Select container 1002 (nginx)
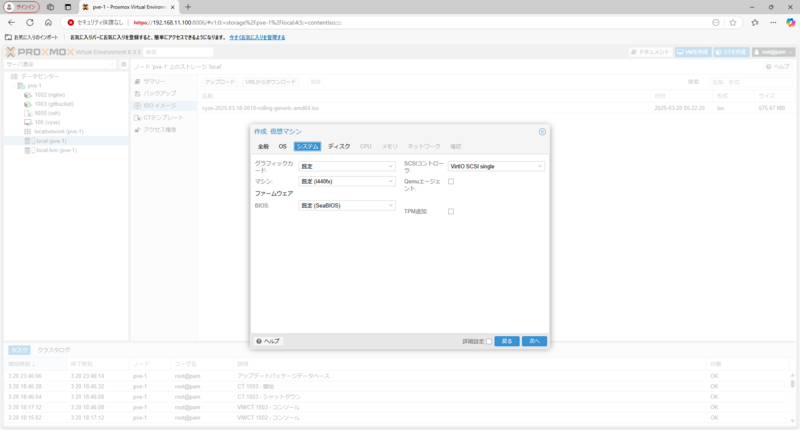 click(49, 95)
